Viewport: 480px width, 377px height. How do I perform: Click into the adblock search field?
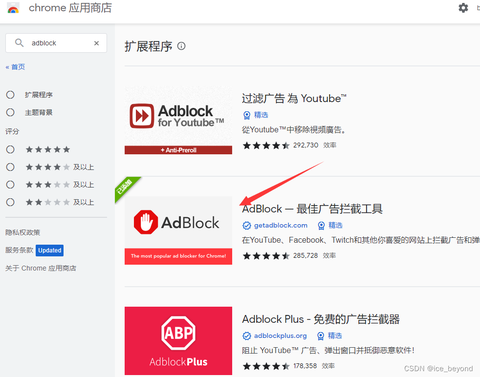click(56, 43)
